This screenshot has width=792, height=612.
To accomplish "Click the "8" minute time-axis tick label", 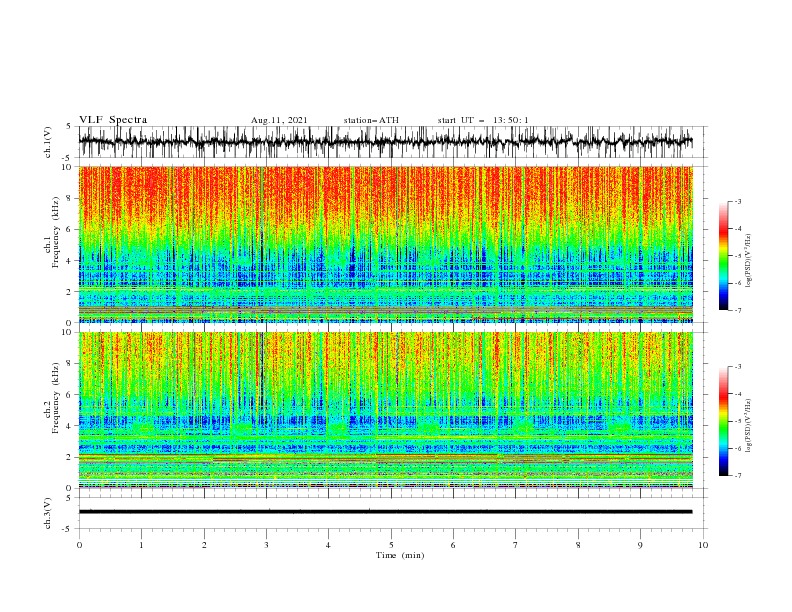I will click(578, 545).
